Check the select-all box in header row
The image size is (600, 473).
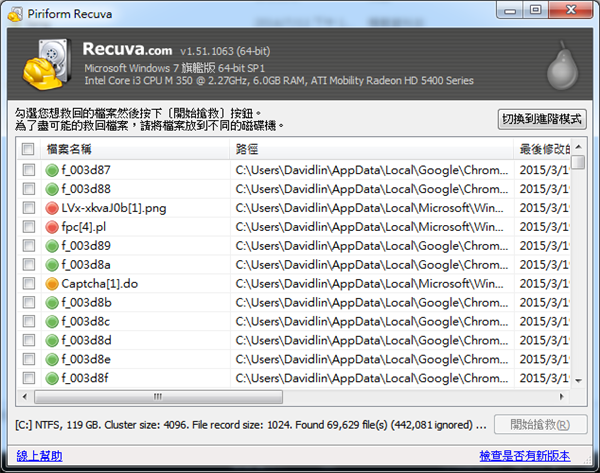pos(28,149)
